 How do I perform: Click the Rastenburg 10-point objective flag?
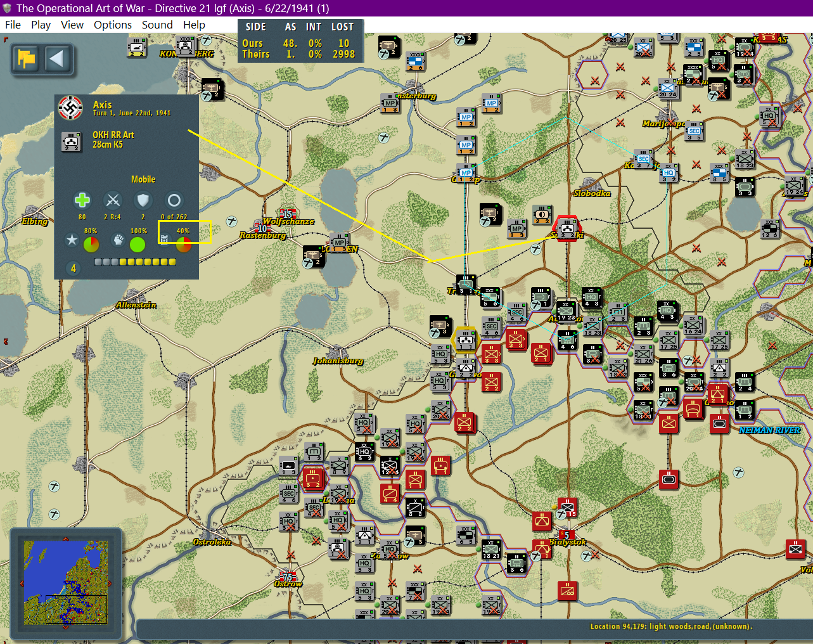[262, 228]
